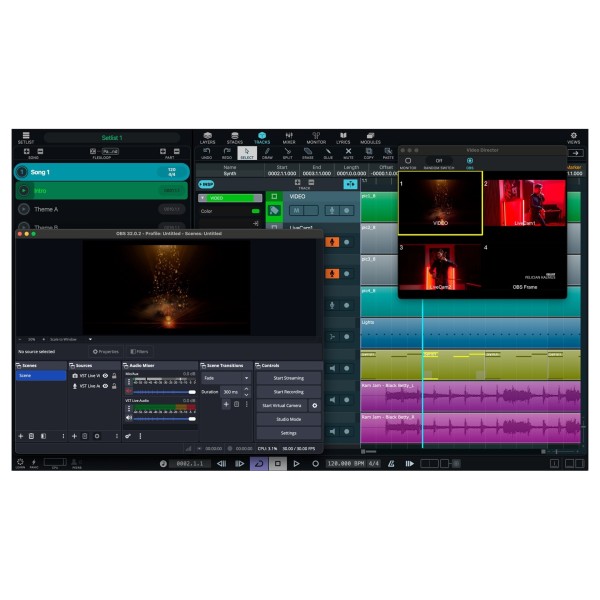
Task: Click the metronome icon beside tempo
Action: 391,464
